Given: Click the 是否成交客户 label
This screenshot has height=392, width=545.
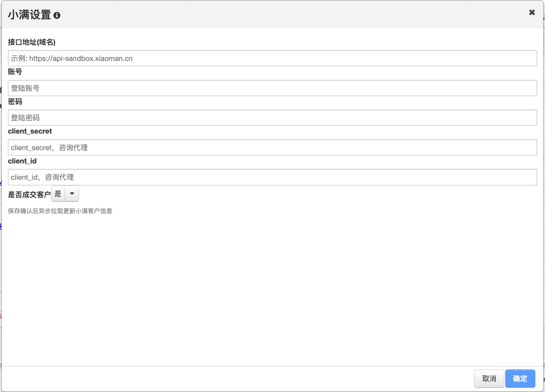Looking at the screenshot, I should coord(29,194).
